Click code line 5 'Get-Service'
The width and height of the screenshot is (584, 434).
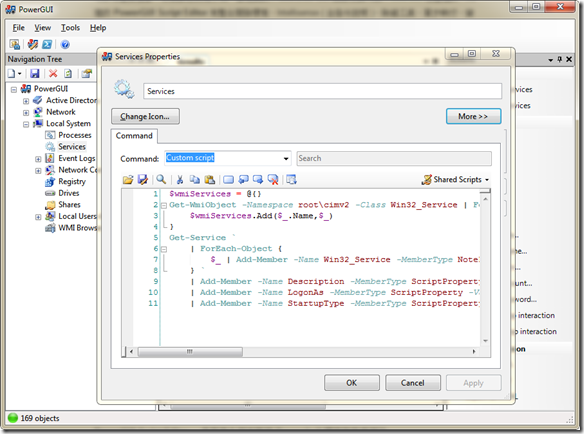pos(197,238)
